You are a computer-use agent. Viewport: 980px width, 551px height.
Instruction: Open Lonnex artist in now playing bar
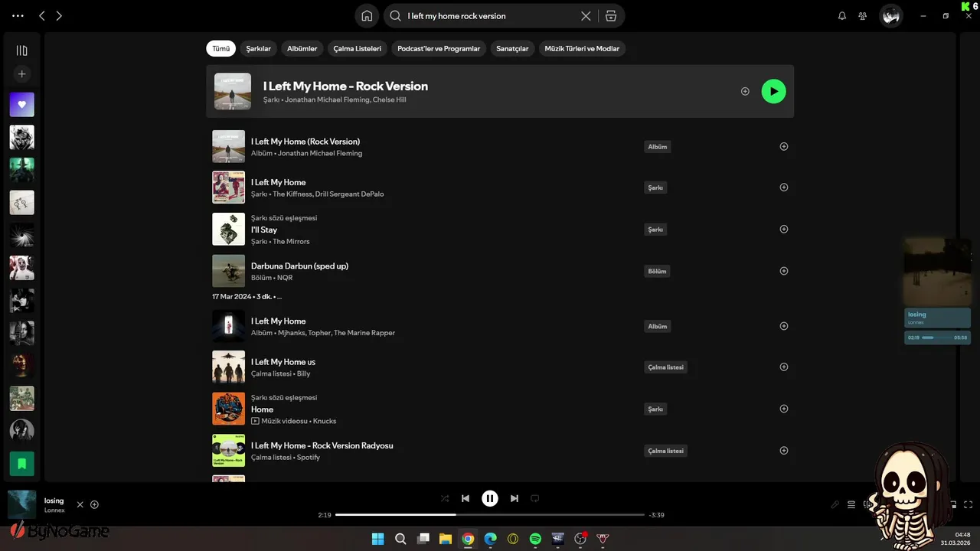[x=54, y=510]
